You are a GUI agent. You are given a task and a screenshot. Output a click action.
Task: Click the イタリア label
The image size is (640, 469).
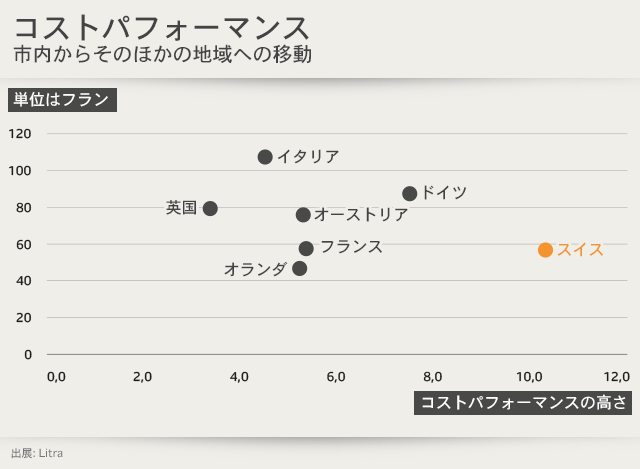(308, 157)
